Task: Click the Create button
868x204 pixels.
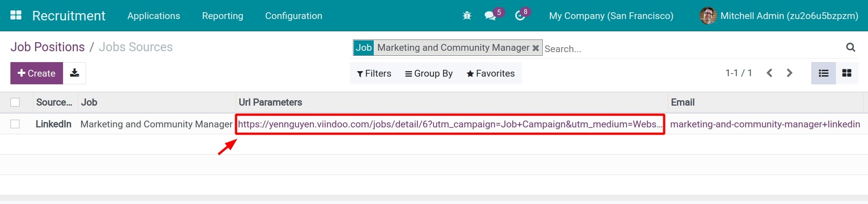Action: pos(36,73)
